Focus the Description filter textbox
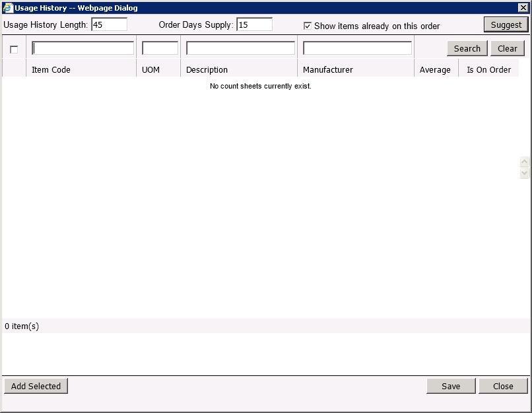This screenshot has width=532, height=413. pos(240,48)
